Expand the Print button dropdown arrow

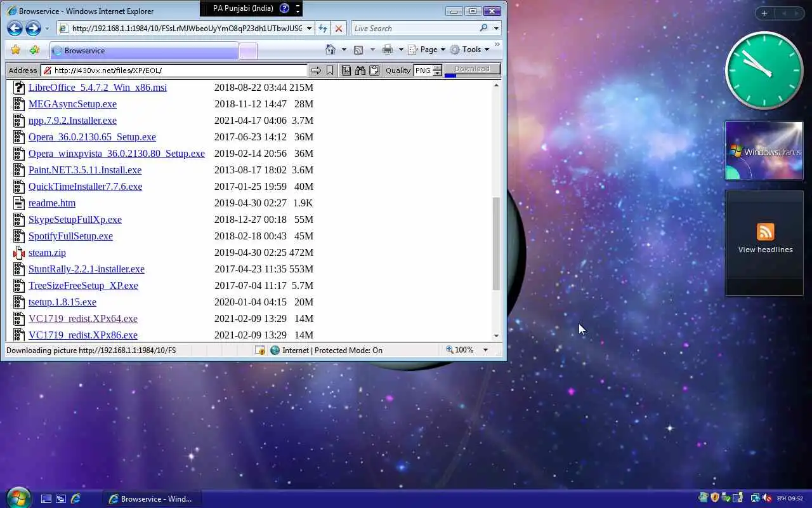(401, 50)
